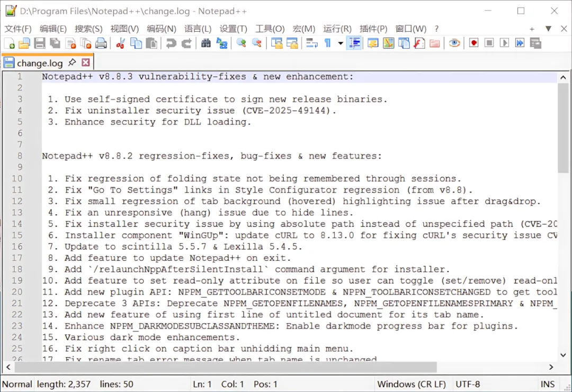Open Find with the binoculars icon
The height and width of the screenshot is (392, 572).
tap(205, 43)
